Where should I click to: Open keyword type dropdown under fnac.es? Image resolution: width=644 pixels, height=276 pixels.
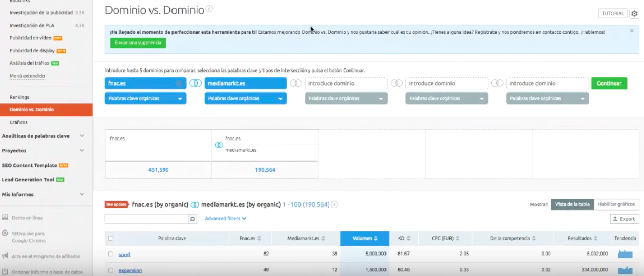[145, 99]
